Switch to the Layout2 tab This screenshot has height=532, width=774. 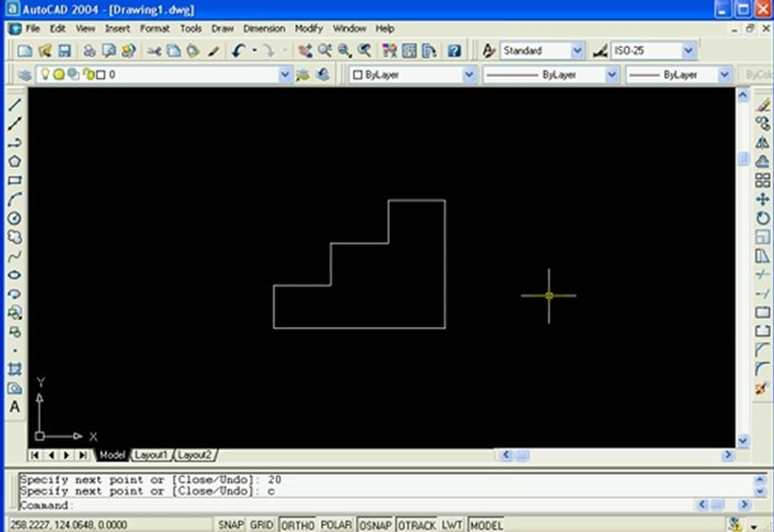click(x=194, y=454)
